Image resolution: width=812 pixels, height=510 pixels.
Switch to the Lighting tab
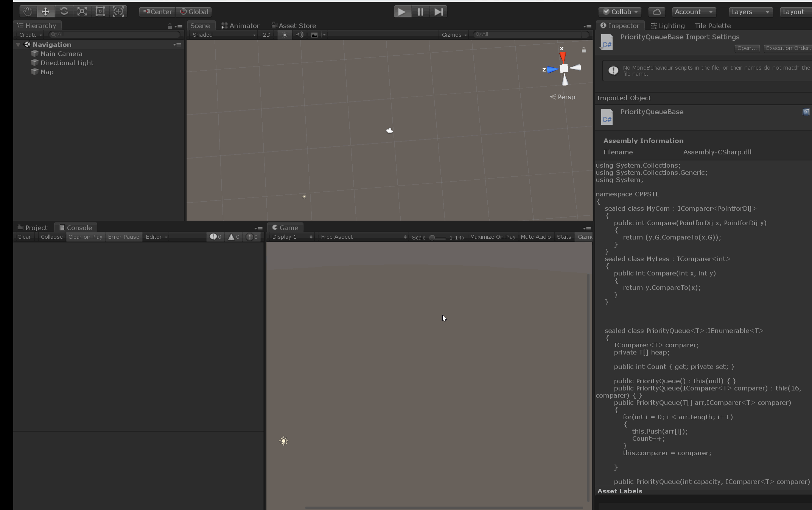click(668, 26)
